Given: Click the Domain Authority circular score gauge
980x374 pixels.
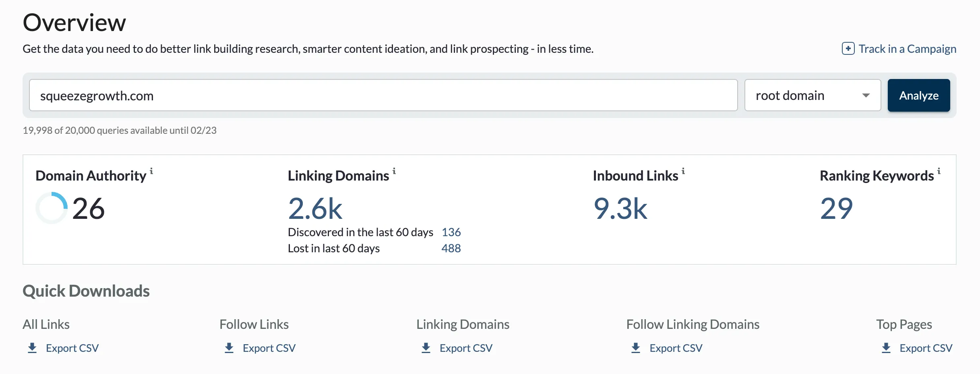Looking at the screenshot, I should pyautogui.click(x=52, y=208).
